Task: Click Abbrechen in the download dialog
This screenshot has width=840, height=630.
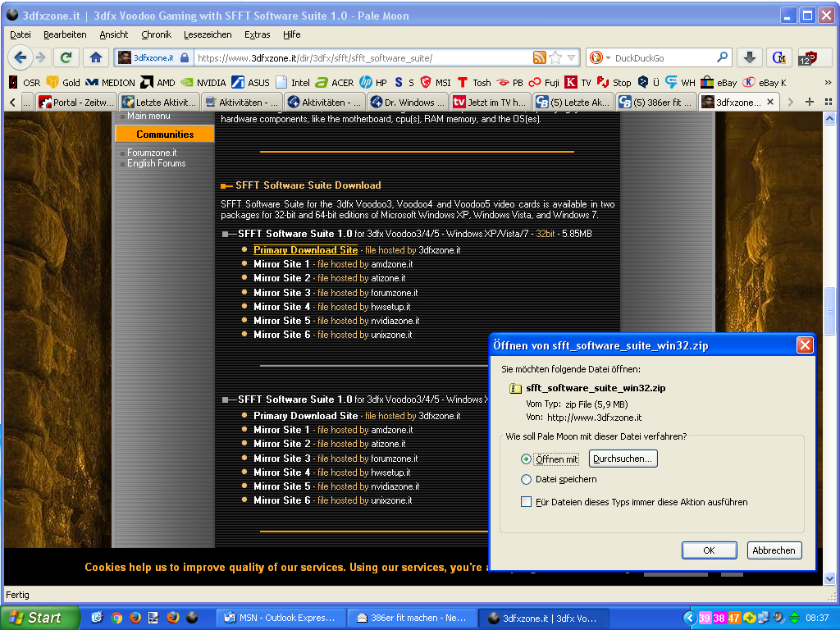Action: pyautogui.click(x=774, y=550)
